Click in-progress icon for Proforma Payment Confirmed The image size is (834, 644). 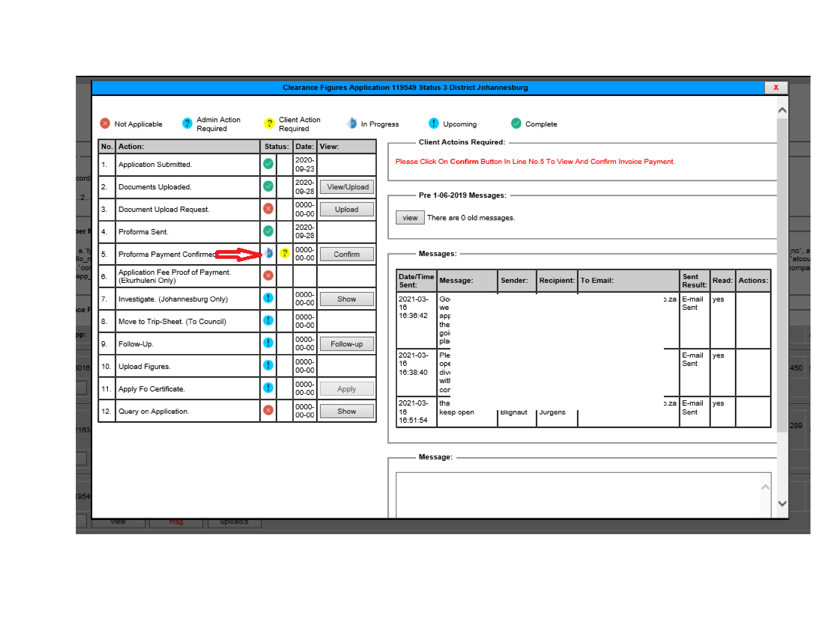[x=268, y=253]
